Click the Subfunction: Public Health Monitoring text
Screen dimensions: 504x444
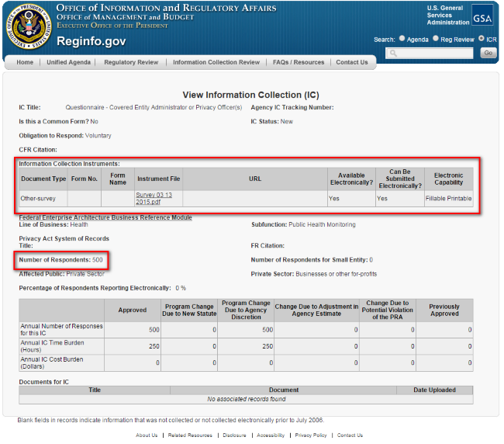303,224
